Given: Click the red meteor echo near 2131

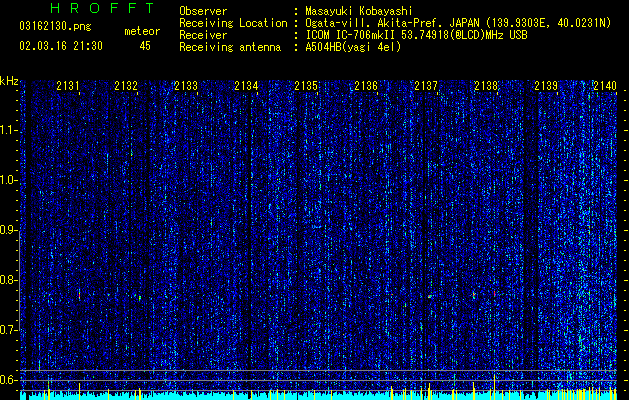Looking at the screenshot, I should tap(79, 295).
